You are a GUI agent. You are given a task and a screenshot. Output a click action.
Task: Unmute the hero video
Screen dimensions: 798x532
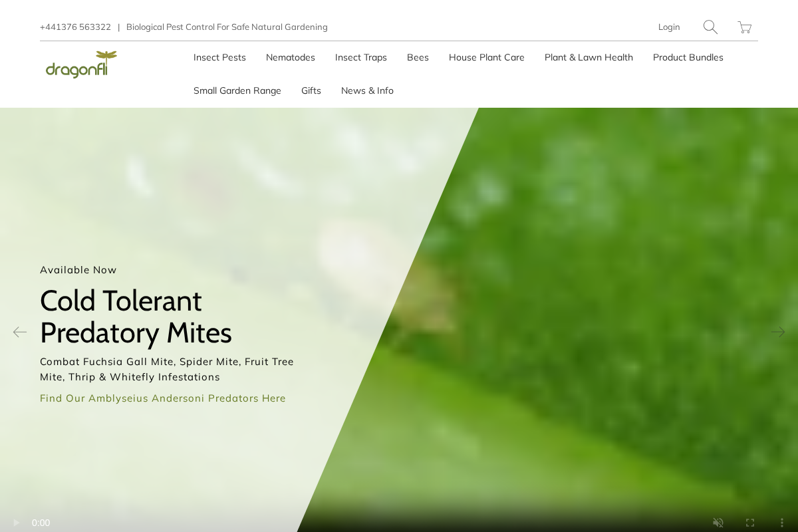[718, 523]
